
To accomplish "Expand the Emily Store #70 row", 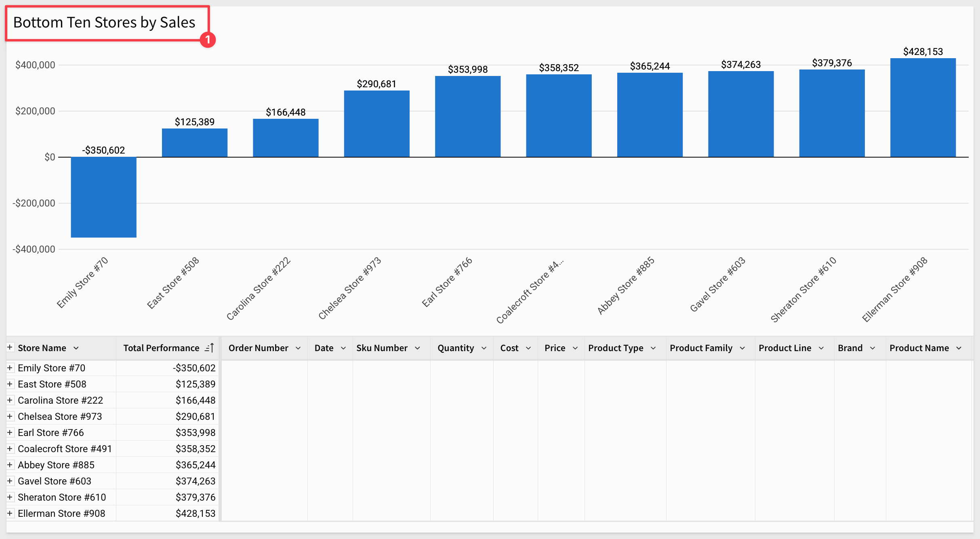I will (x=10, y=368).
